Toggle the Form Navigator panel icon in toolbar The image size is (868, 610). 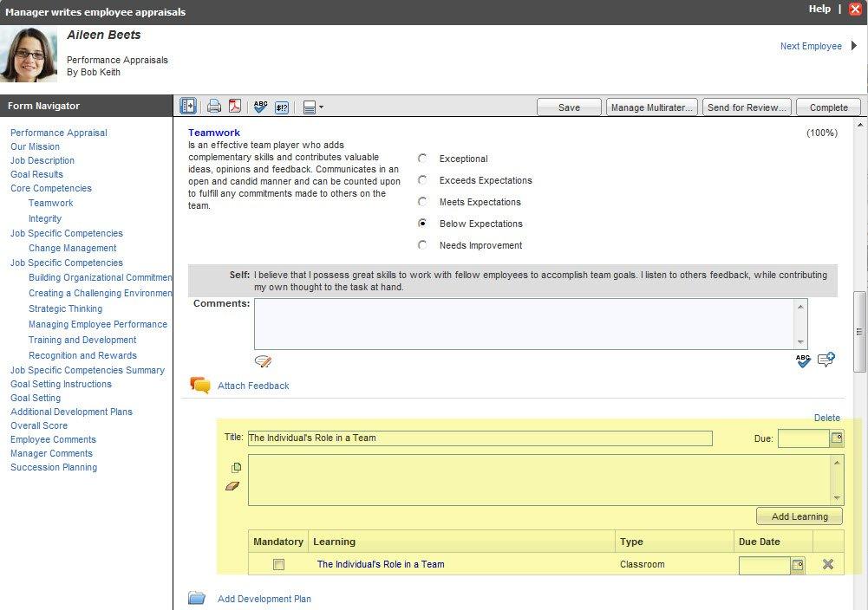(x=188, y=106)
